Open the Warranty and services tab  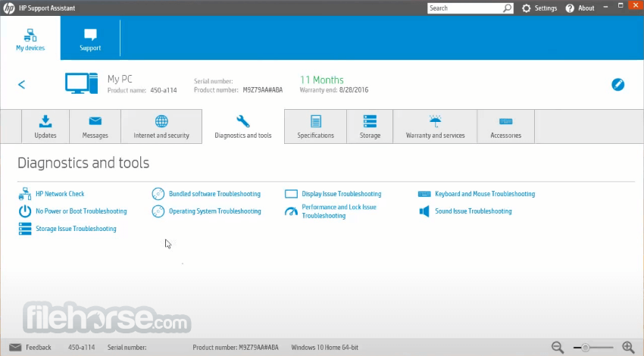pyautogui.click(x=436, y=126)
